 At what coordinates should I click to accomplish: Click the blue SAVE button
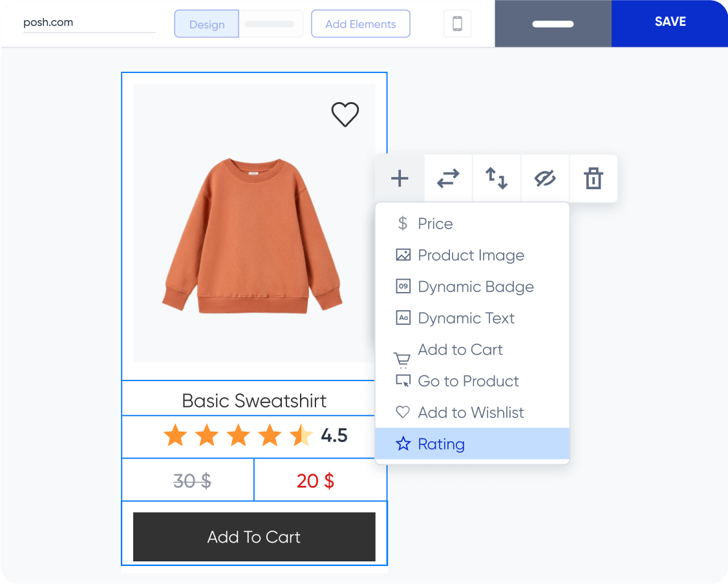coord(670,22)
